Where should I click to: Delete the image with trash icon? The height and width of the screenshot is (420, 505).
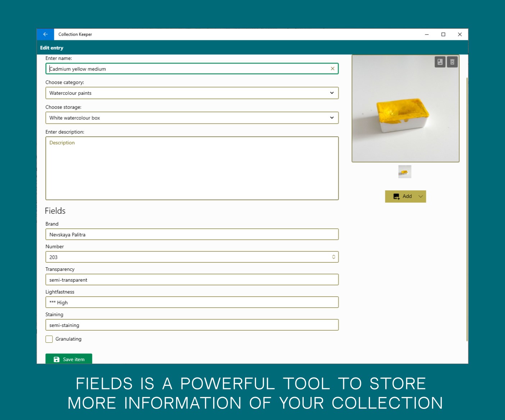tap(452, 62)
